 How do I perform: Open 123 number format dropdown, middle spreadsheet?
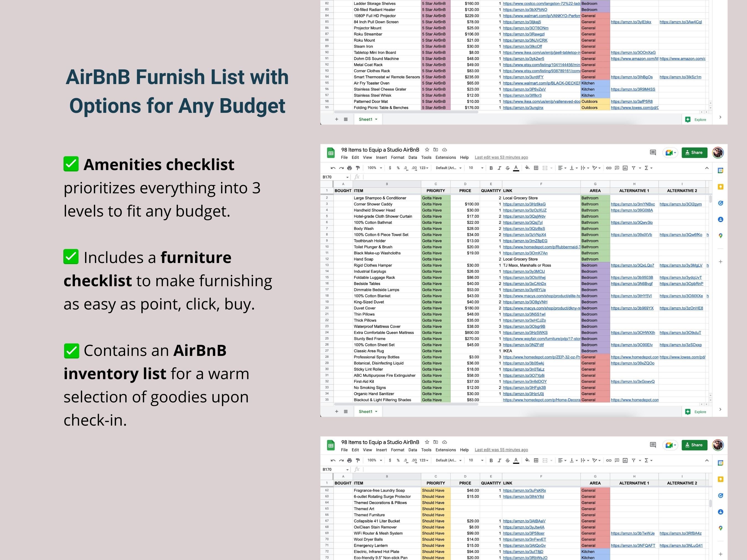[x=424, y=168]
